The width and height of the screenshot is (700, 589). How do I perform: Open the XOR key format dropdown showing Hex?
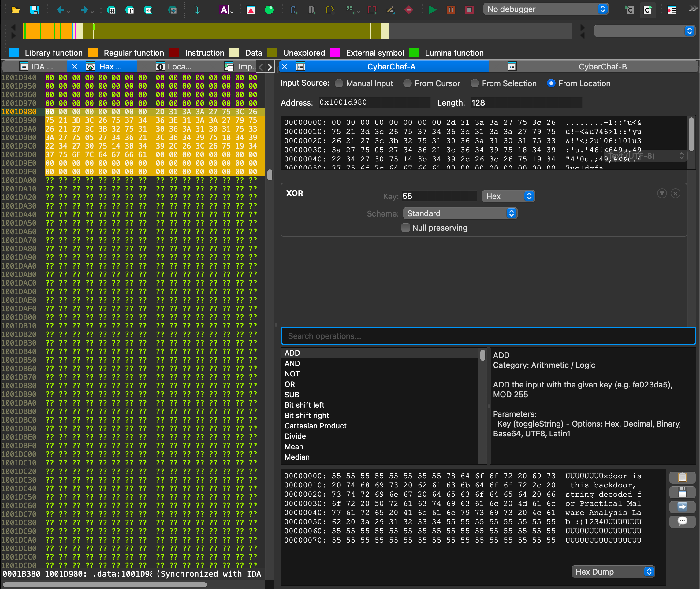coord(508,196)
